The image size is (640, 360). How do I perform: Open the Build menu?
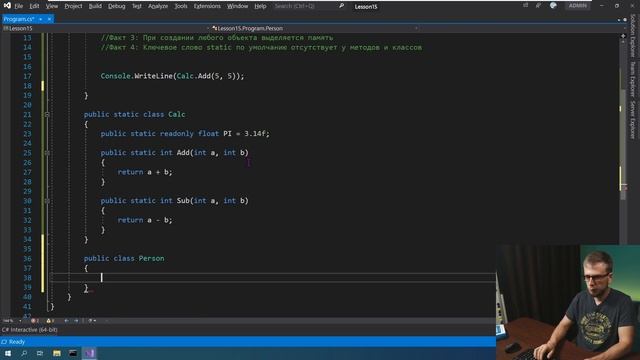click(95, 6)
